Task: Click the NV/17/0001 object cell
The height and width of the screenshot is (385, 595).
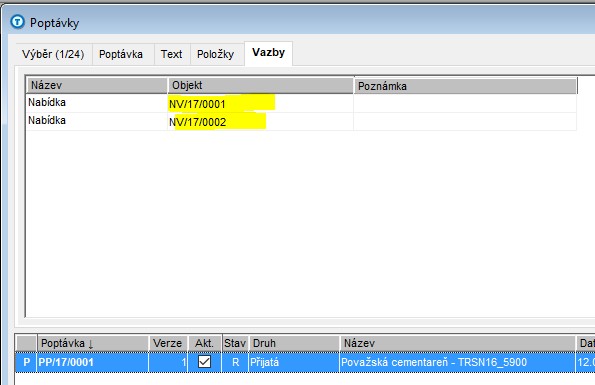Action: pyautogui.click(x=260, y=103)
